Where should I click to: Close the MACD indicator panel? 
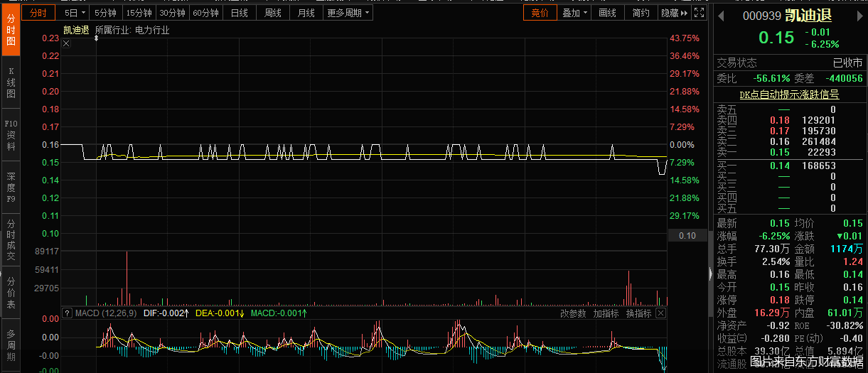point(660,313)
